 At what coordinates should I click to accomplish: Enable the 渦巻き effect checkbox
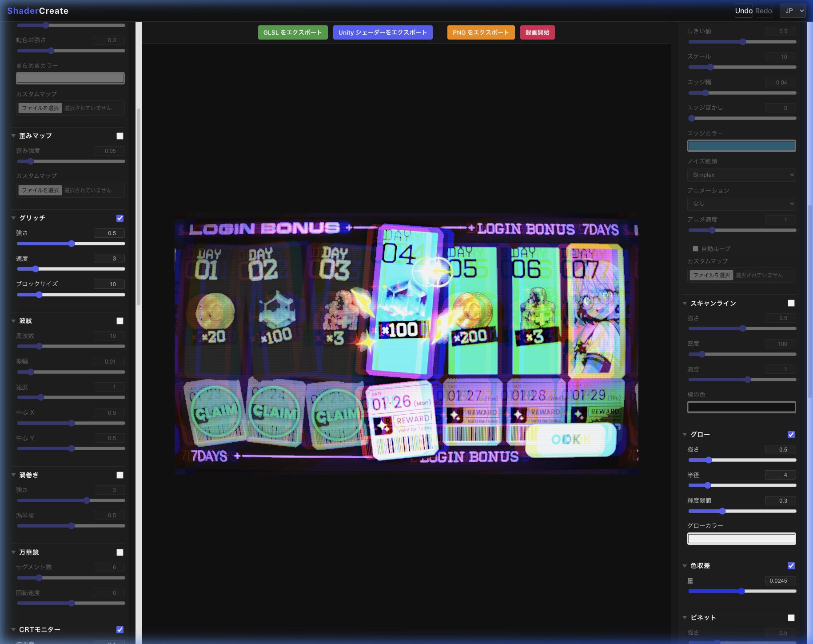point(120,475)
